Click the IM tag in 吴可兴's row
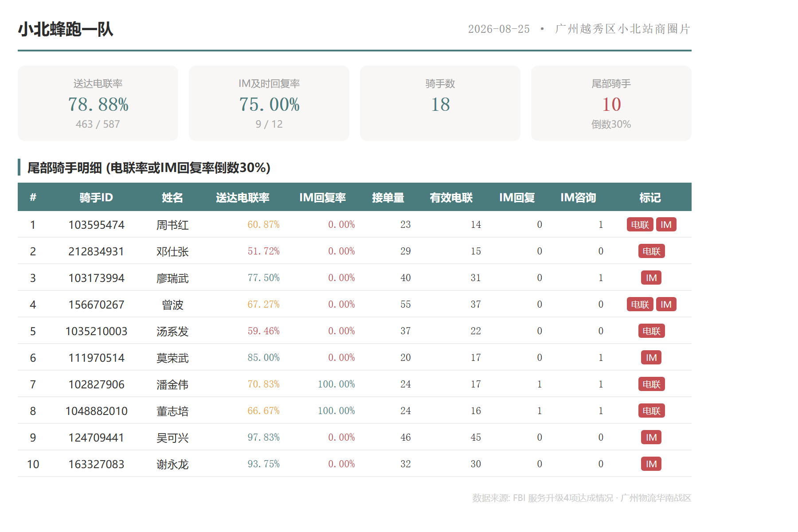 click(x=651, y=437)
